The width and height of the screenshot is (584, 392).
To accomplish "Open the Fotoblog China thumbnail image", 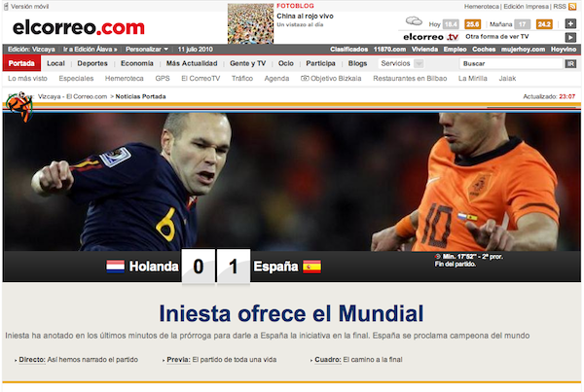I will pyautogui.click(x=251, y=23).
